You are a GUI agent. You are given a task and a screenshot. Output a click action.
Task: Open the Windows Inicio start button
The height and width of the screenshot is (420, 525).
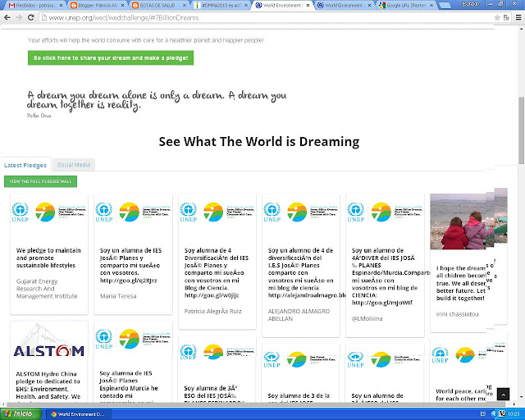tap(21, 414)
